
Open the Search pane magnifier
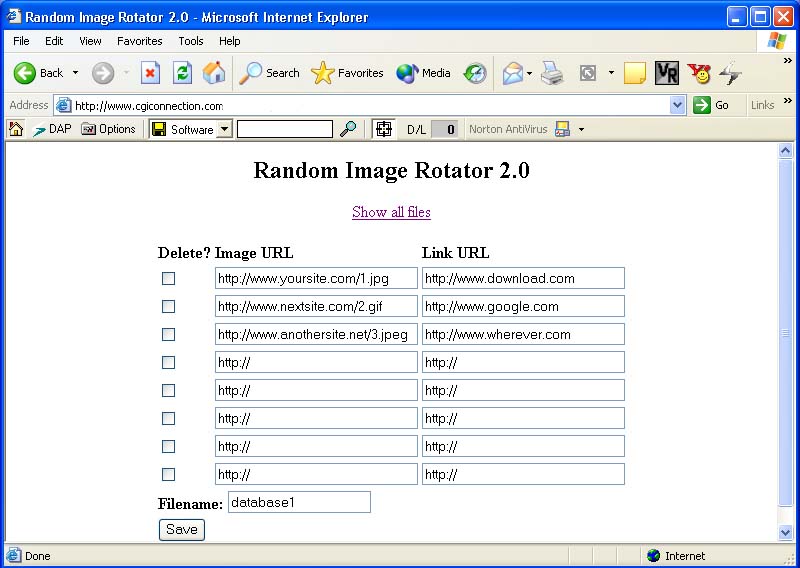[x=270, y=73]
